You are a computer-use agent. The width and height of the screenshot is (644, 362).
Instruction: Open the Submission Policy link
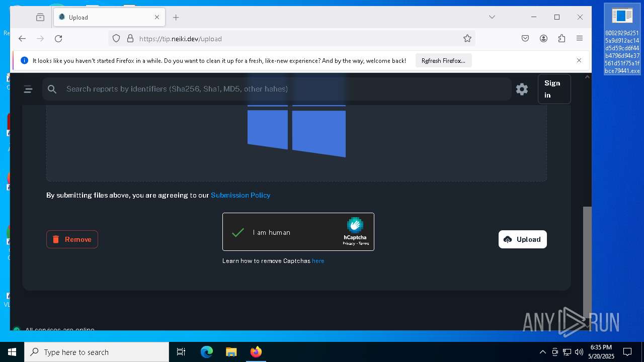(240, 195)
